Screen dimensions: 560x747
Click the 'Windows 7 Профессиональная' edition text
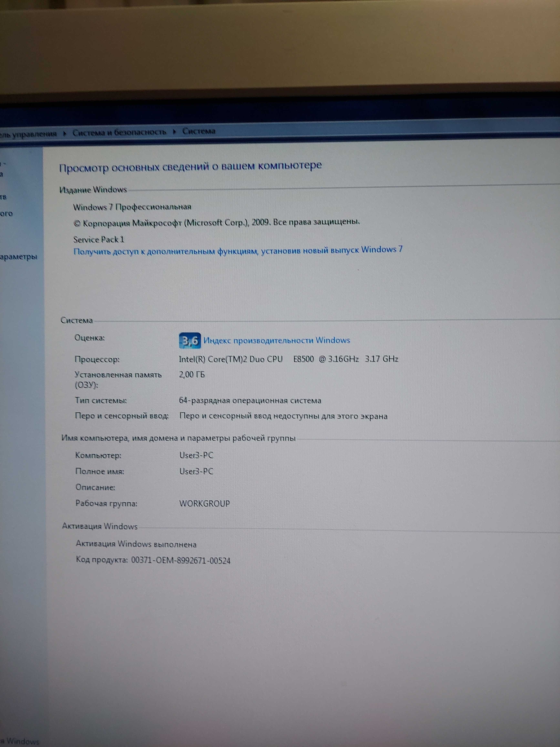coord(132,207)
